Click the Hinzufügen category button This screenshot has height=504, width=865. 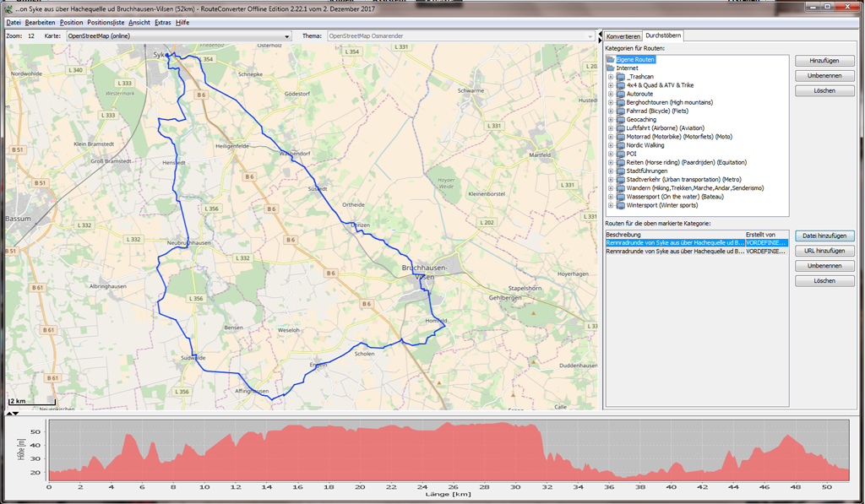point(824,61)
